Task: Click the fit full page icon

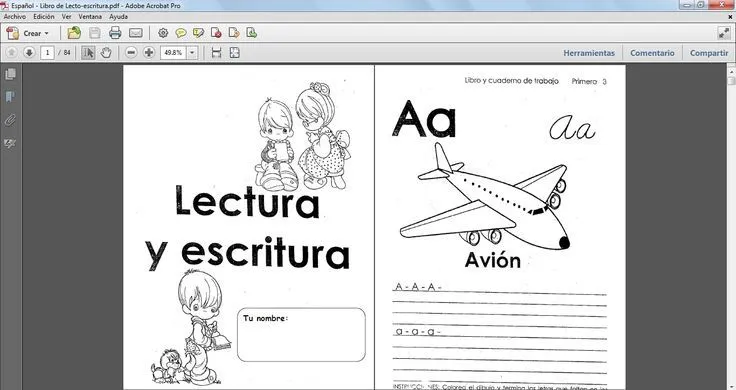Action: coord(234,53)
